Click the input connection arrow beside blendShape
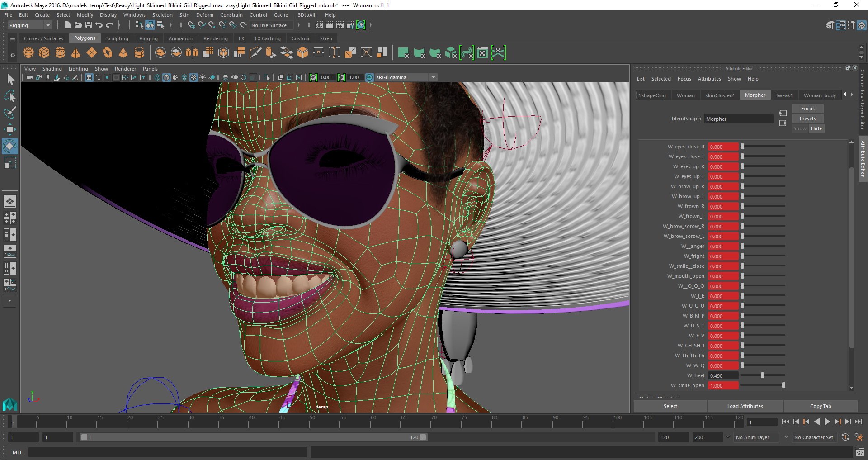 (783, 113)
